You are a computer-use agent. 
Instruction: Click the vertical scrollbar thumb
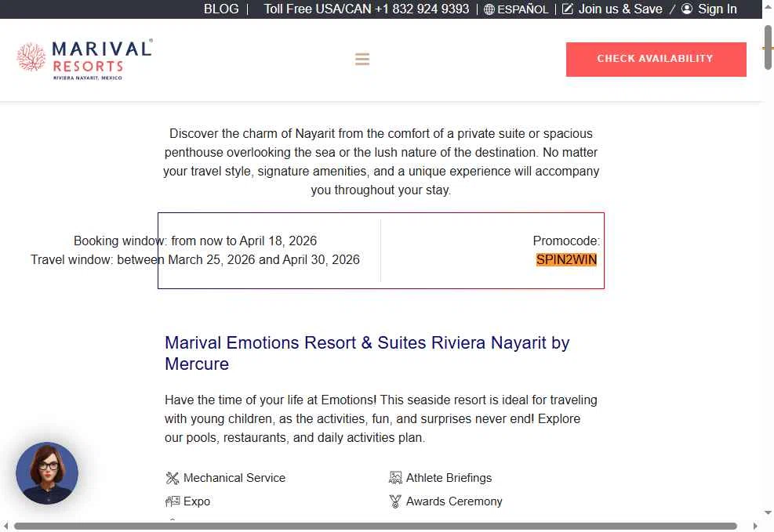768,47
